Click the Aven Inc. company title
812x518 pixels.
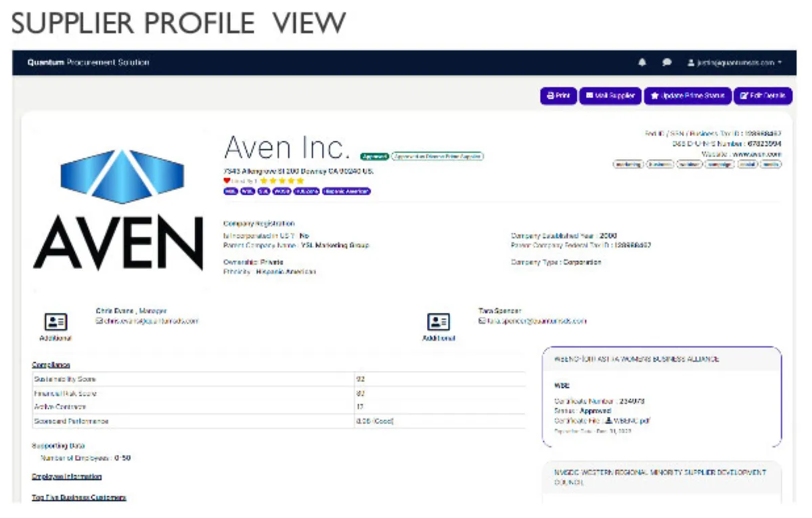coord(288,148)
